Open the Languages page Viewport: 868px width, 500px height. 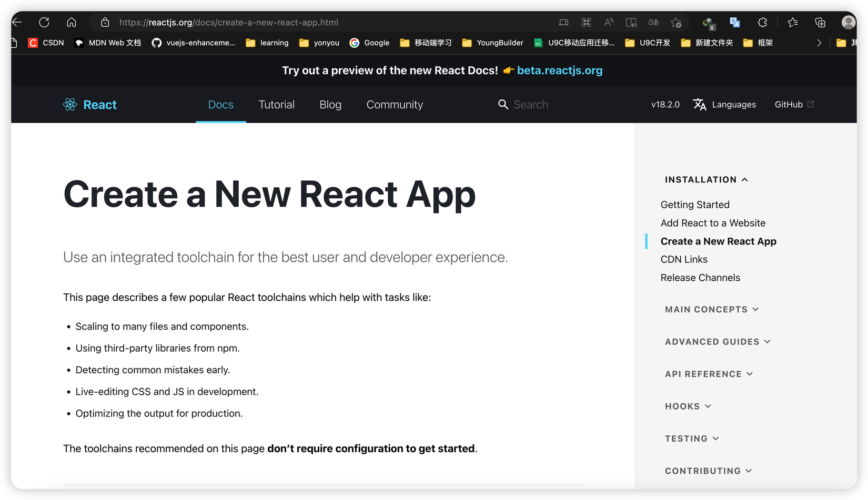[x=724, y=105]
